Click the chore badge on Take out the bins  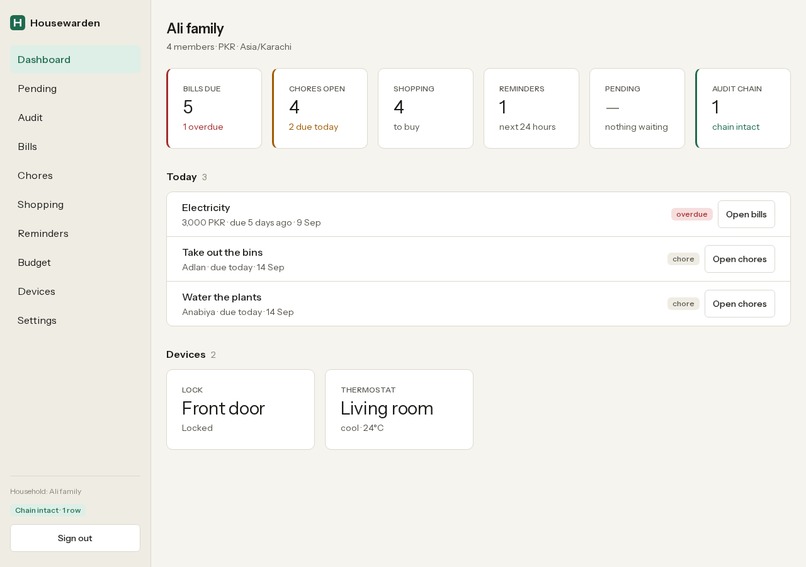(683, 259)
